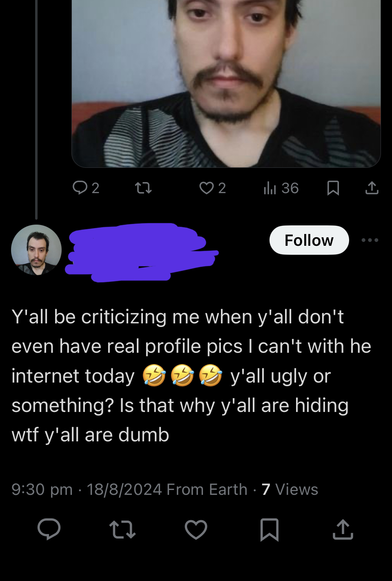The width and height of the screenshot is (392, 581).
Task: Repost the upper photo tweet
Action: [143, 188]
